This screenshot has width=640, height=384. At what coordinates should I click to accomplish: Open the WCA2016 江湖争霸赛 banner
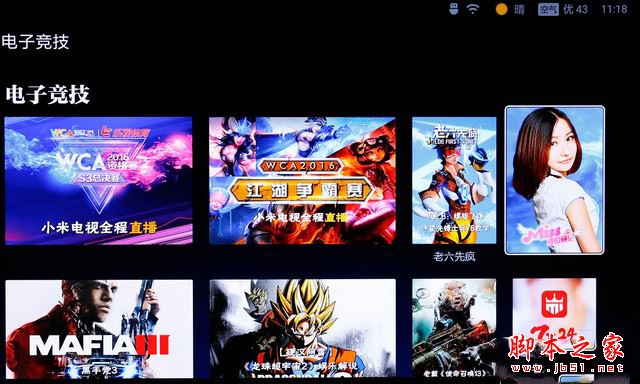click(302, 181)
